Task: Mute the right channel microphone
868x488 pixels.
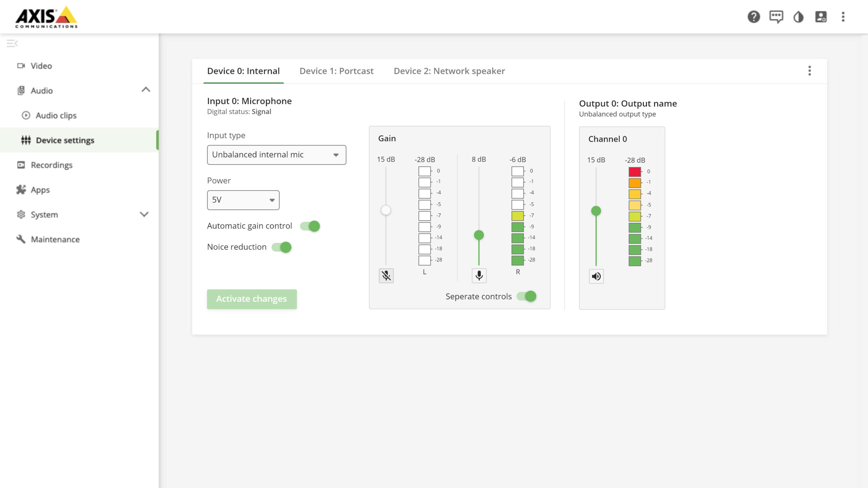Action: click(479, 276)
